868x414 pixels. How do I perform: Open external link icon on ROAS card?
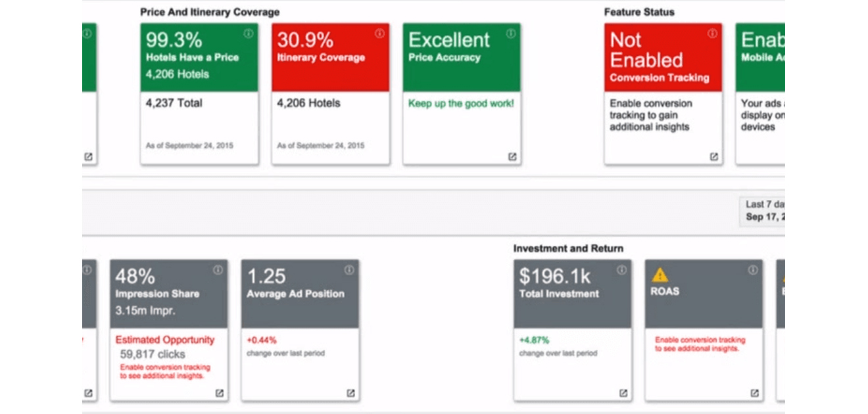coord(754,393)
